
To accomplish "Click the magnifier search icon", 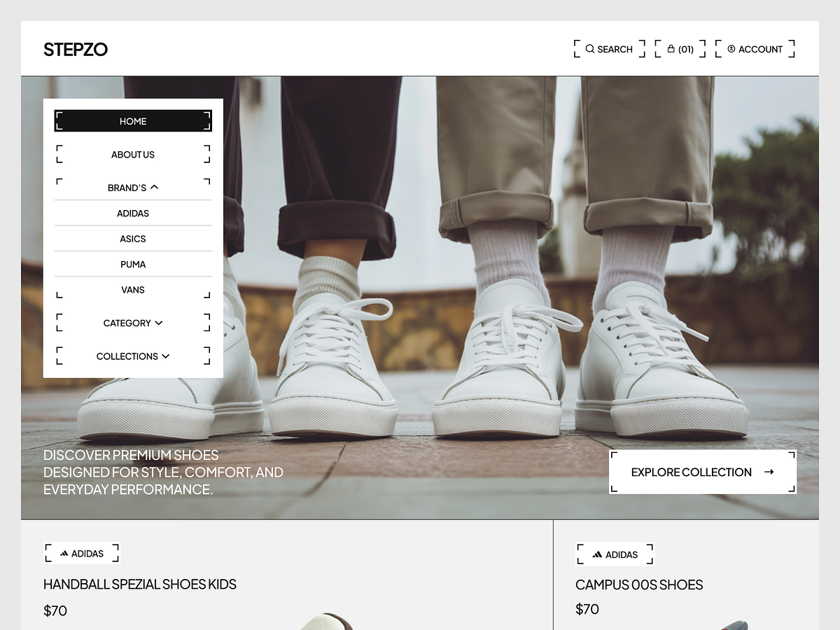I will click(x=590, y=49).
